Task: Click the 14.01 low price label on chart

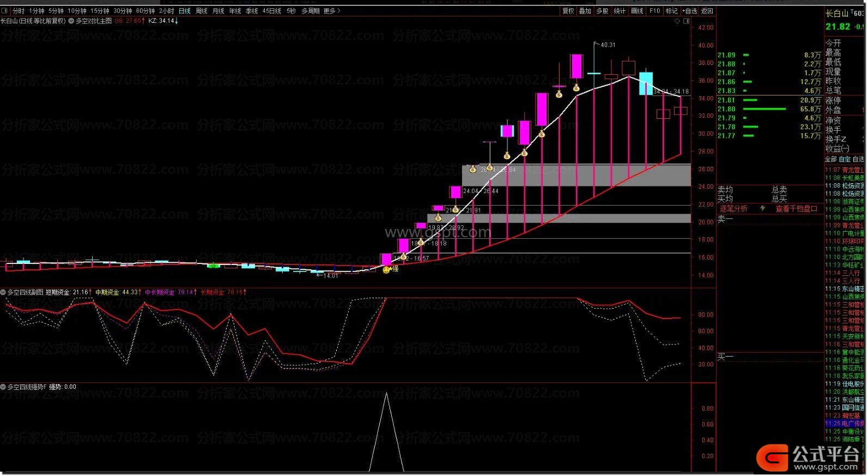Action: click(330, 275)
